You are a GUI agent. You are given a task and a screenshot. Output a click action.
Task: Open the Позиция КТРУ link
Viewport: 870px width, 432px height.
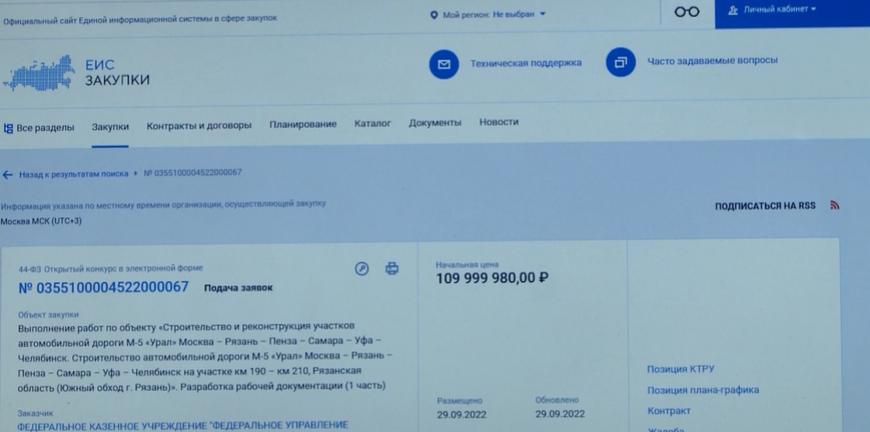681,369
